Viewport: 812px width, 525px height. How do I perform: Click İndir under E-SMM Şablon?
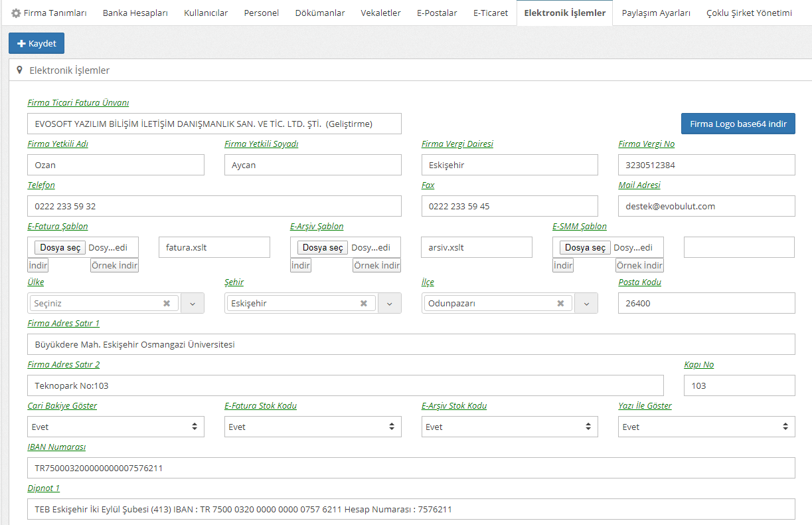click(x=563, y=265)
